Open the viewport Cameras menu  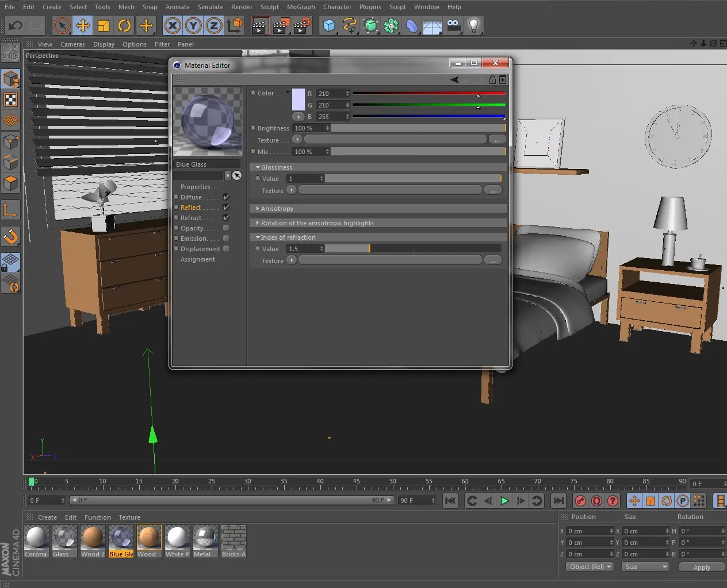[72, 44]
